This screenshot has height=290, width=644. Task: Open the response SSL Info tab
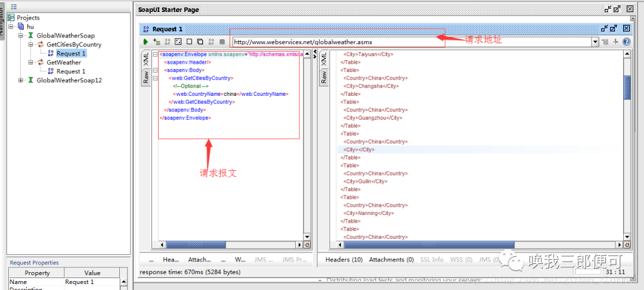point(432,260)
